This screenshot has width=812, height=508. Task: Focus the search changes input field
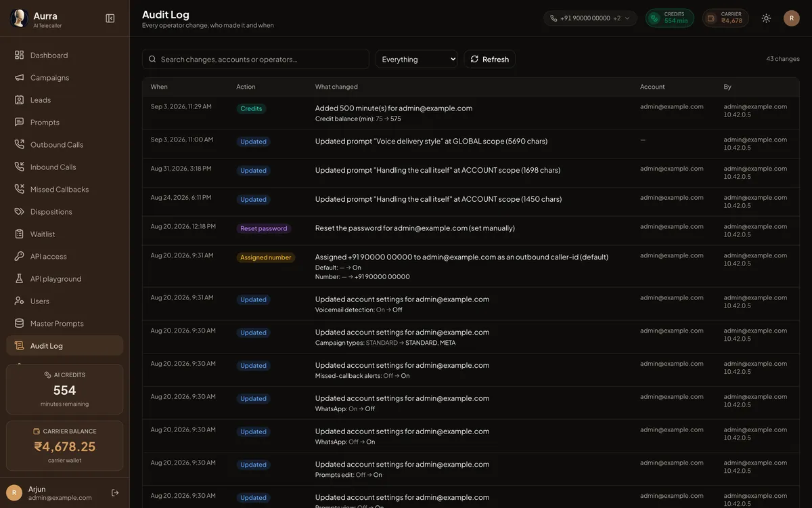tap(256, 59)
